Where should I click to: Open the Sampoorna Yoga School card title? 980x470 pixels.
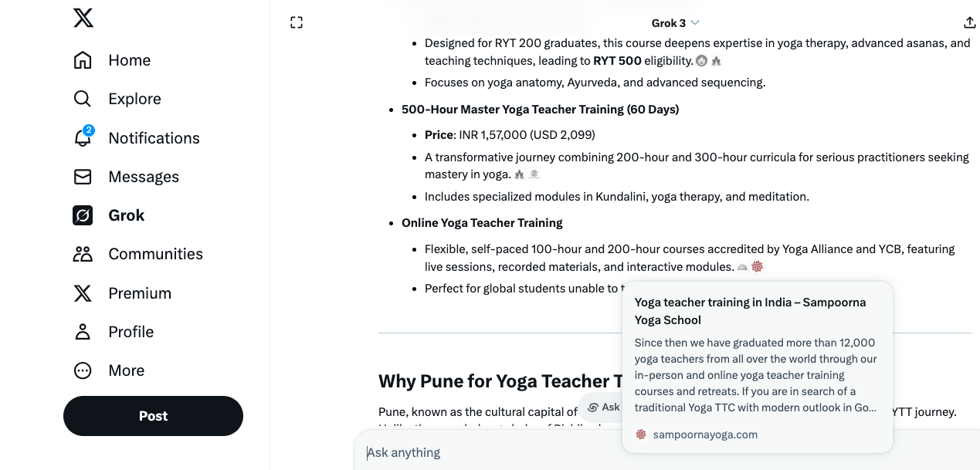tap(750, 311)
